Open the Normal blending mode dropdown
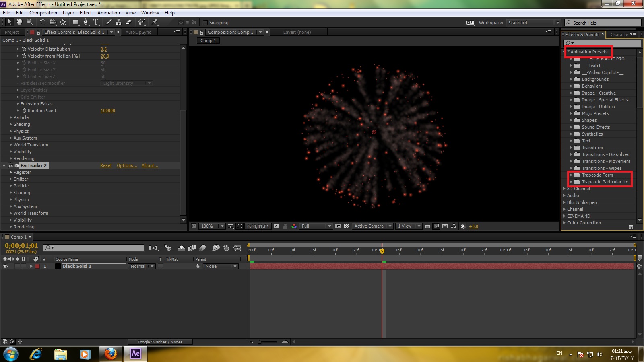 [x=142, y=266]
